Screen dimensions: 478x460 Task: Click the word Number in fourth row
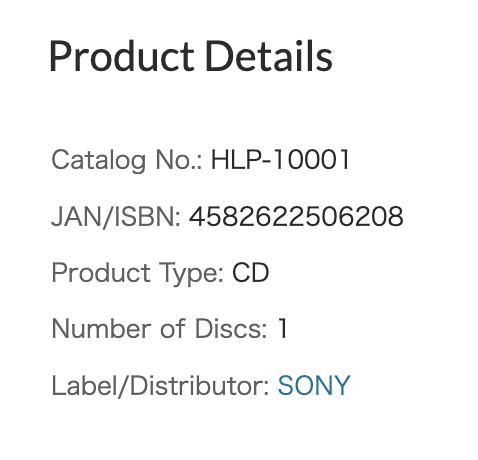pos(101,329)
